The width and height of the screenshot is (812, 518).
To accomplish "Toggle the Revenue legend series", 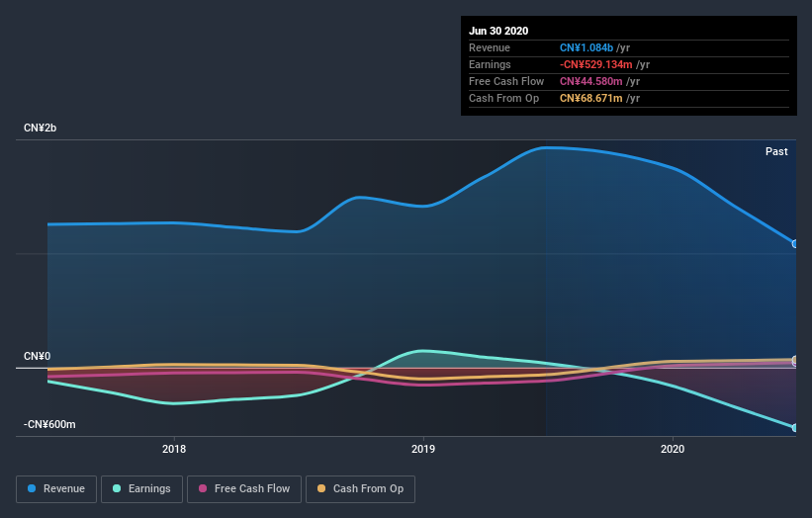I will pyautogui.click(x=56, y=489).
